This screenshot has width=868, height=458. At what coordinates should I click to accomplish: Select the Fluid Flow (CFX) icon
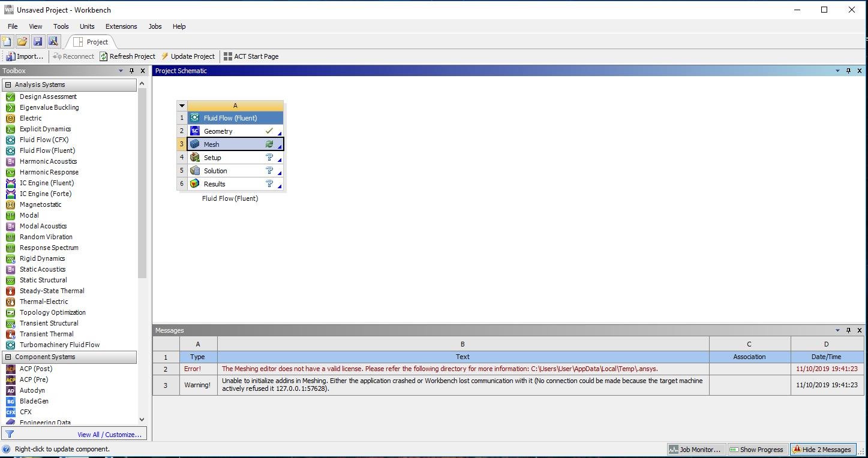[10, 140]
